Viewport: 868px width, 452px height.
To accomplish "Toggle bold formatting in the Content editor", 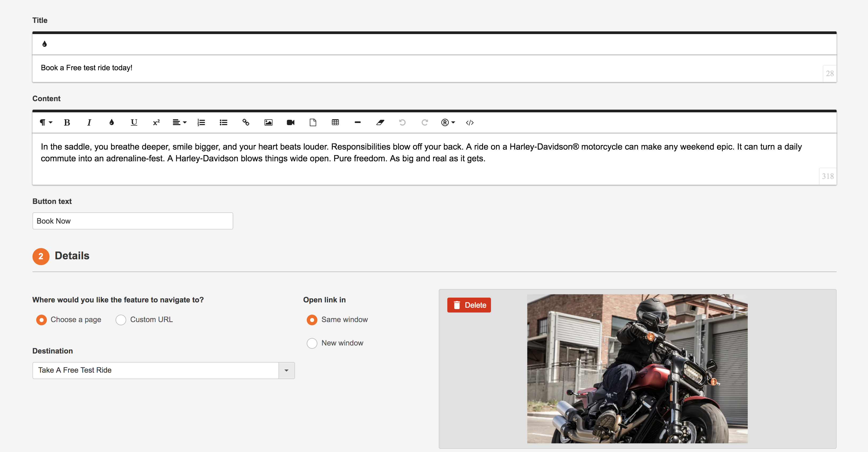I will [67, 122].
